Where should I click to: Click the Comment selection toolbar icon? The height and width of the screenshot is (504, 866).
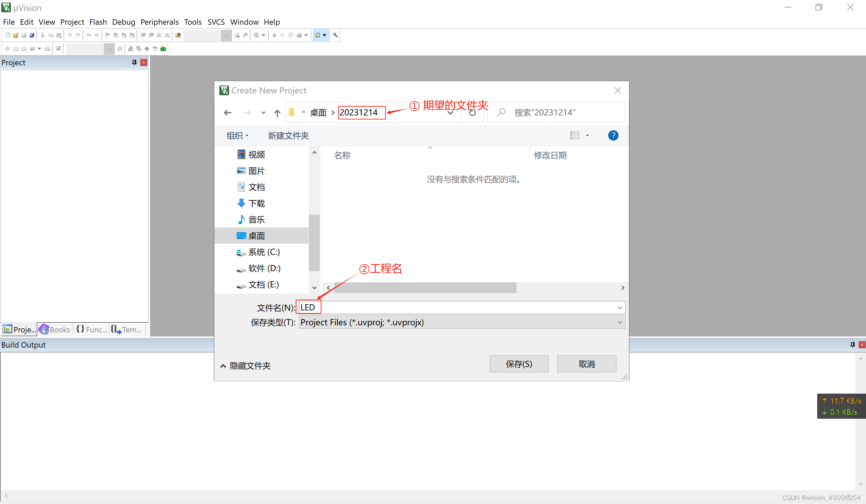pyautogui.click(x=160, y=35)
